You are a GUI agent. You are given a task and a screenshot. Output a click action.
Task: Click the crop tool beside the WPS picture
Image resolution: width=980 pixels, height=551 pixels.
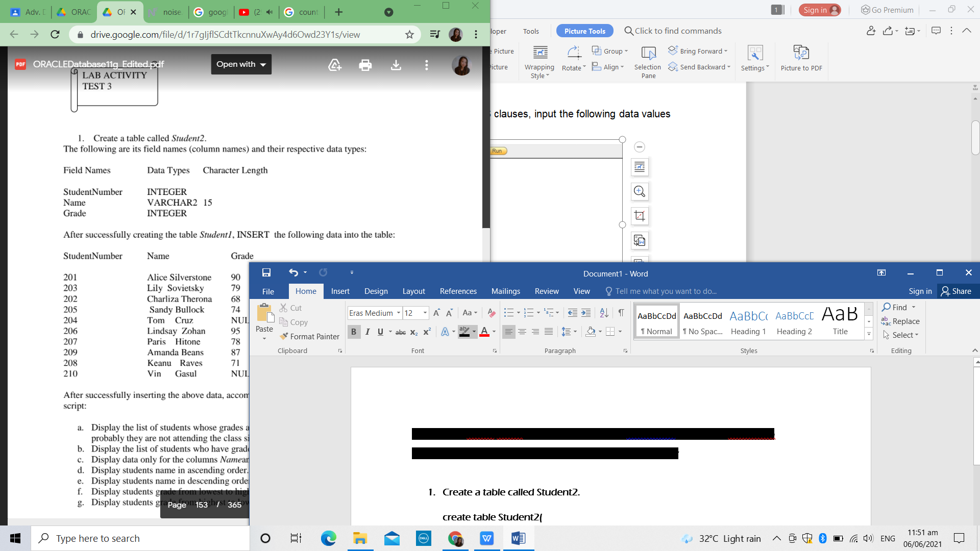(x=640, y=216)
